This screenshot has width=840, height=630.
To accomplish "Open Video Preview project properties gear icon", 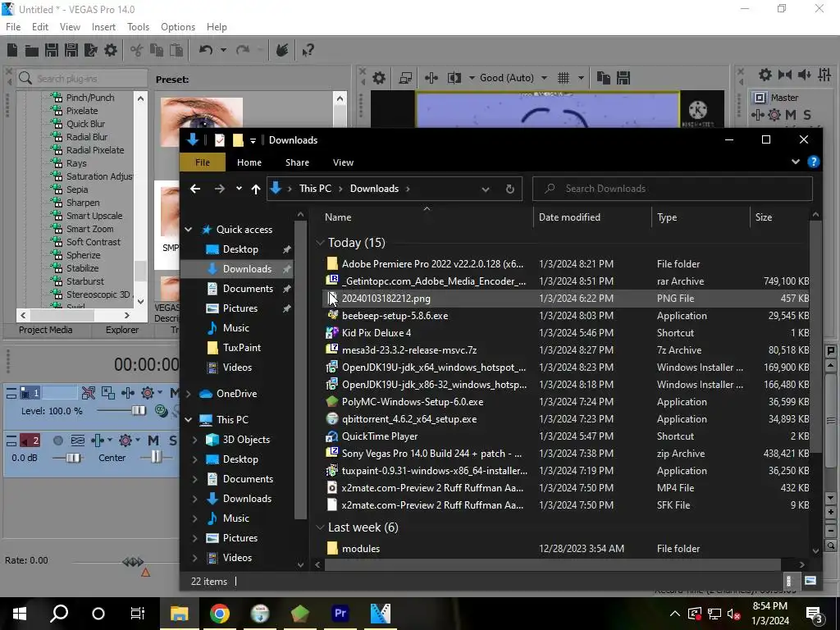I will click(x=379, y=78).
